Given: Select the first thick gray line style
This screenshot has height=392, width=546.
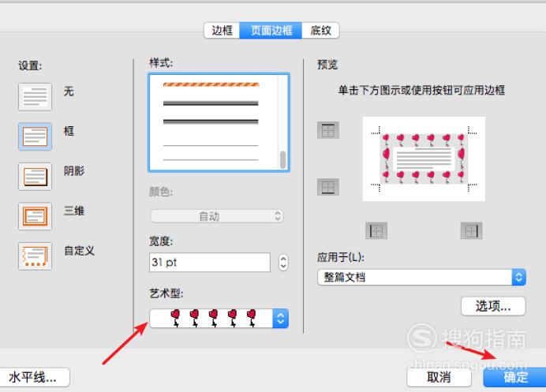Looking at the screenshot, I should [x=211, y=103].
